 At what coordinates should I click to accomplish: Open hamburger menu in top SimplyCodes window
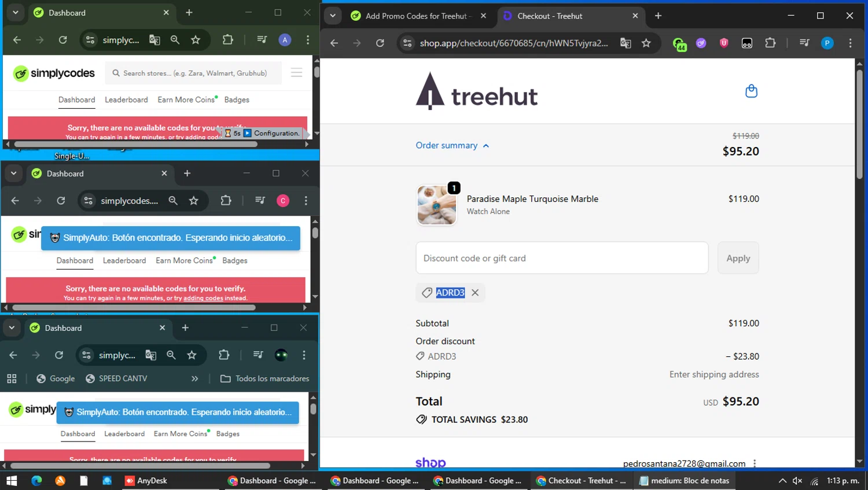pyautogui.click(x=296, y=73)
